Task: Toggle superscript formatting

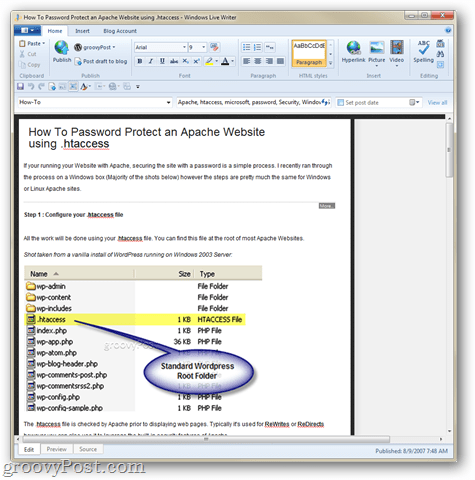Action: (196, 61)
